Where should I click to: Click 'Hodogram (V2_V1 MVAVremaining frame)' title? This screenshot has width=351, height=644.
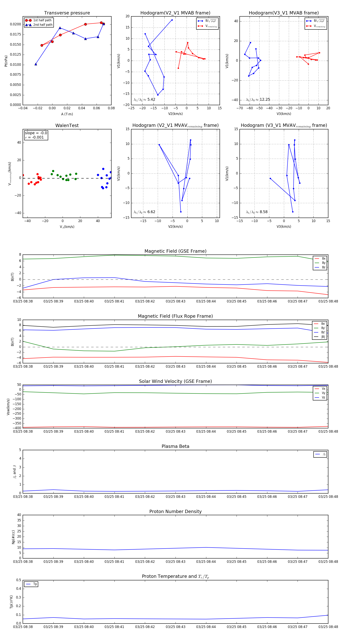[x=175, y=125]
